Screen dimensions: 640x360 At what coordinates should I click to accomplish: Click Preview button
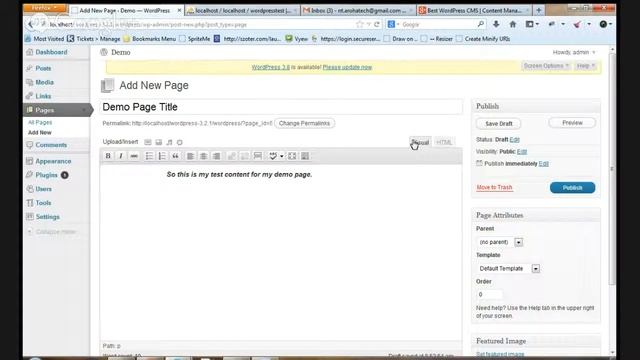coord(572,122)
